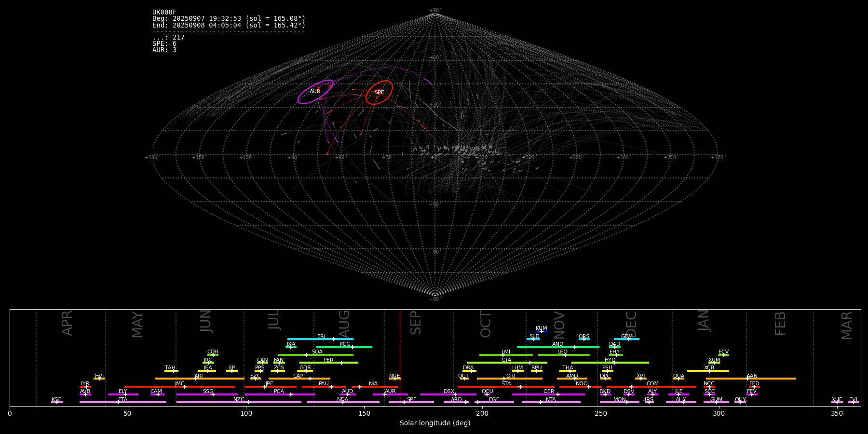Click the ORI shower label
Viewport: 868px width, 434px height.
(511, 376)
